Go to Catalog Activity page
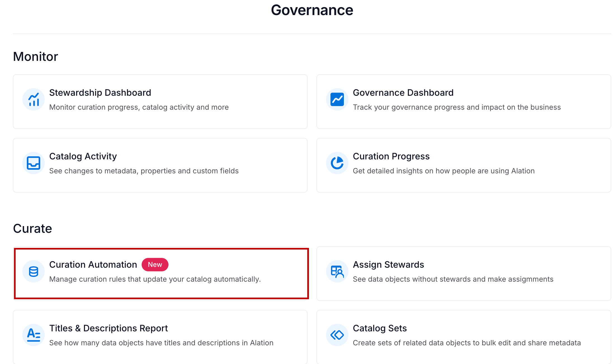614x364 pixels. [83, 156]
